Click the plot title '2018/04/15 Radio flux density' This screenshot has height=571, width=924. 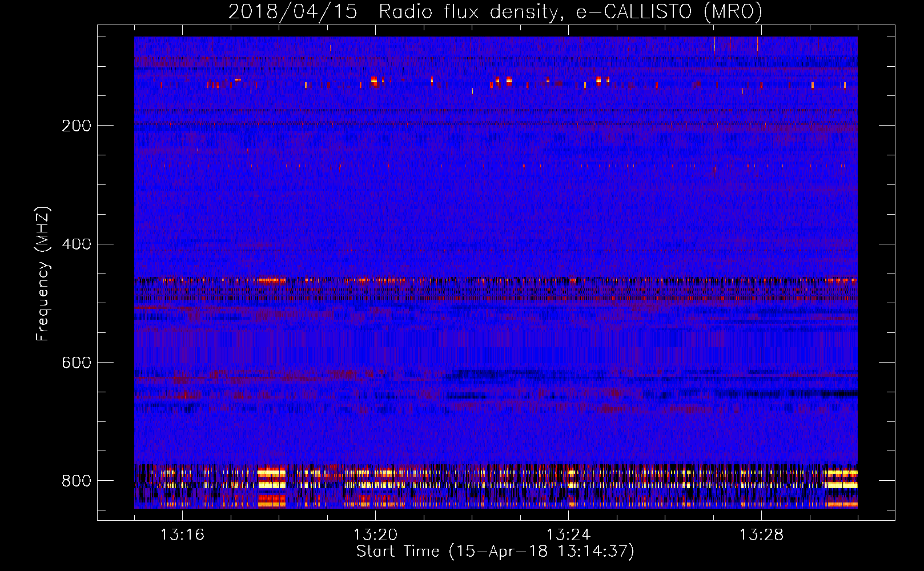(x=495, y=12)
